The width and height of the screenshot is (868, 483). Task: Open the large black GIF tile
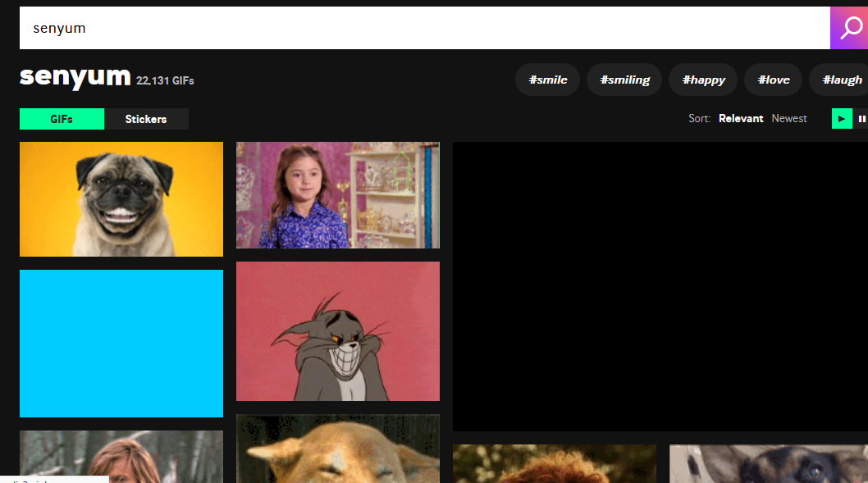pos(660,286)
